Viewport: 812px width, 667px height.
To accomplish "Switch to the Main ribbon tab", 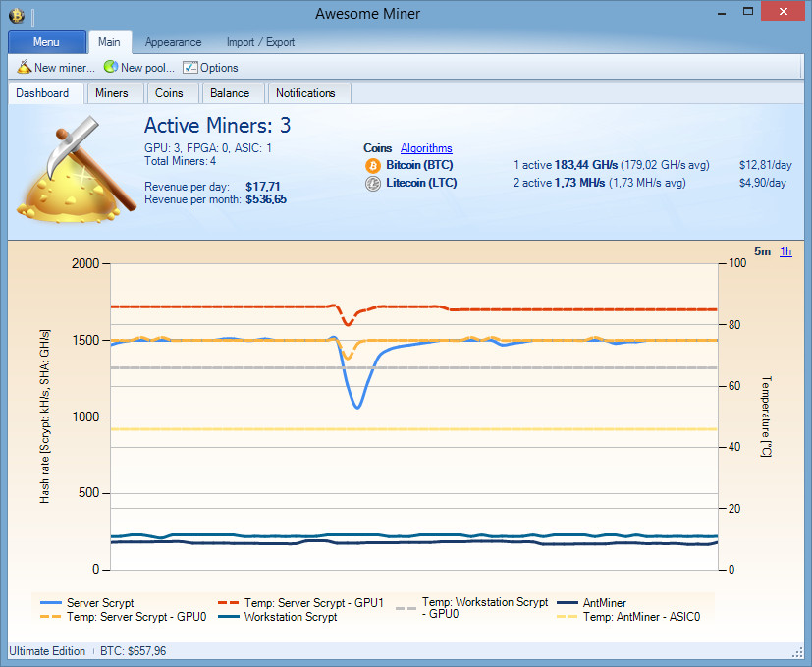I will click(109, 42).
